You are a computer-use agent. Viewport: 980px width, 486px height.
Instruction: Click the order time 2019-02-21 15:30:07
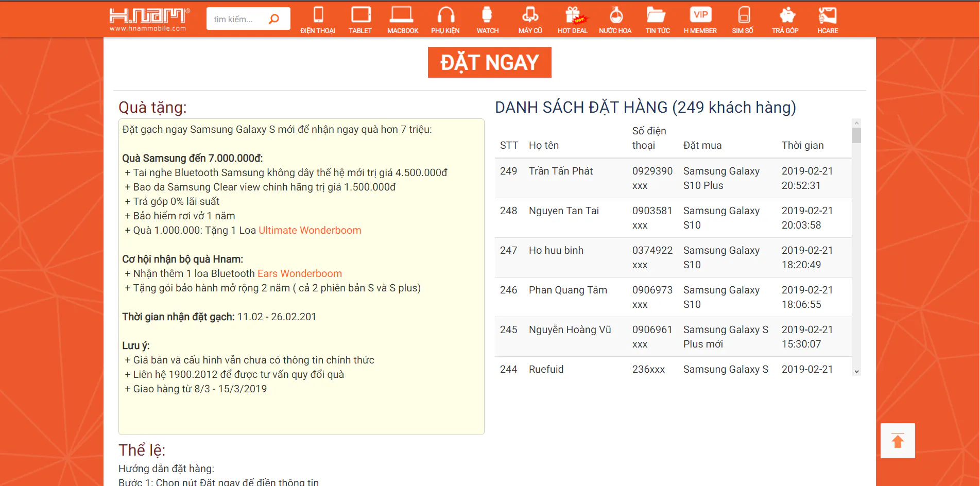[x=807, y=337]
